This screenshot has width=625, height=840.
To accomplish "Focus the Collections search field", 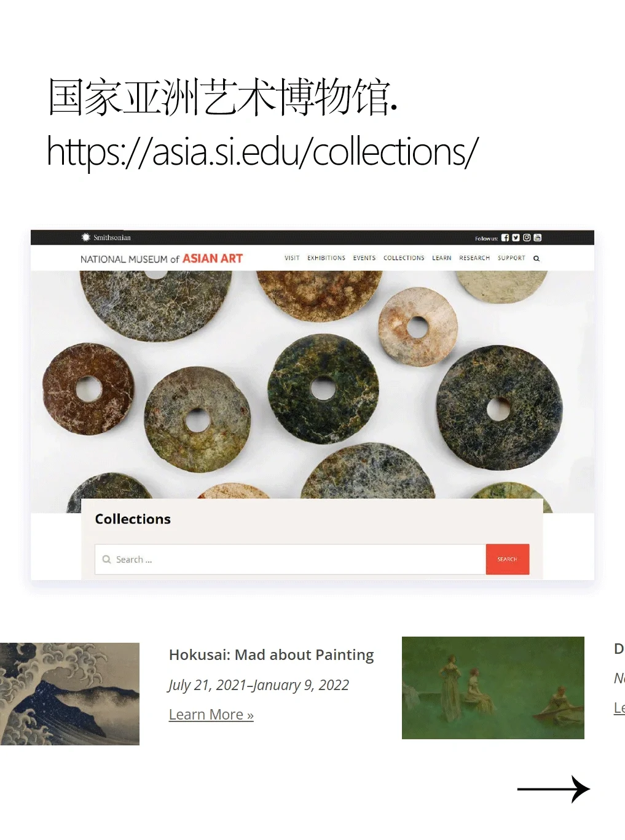I will 290,559.
